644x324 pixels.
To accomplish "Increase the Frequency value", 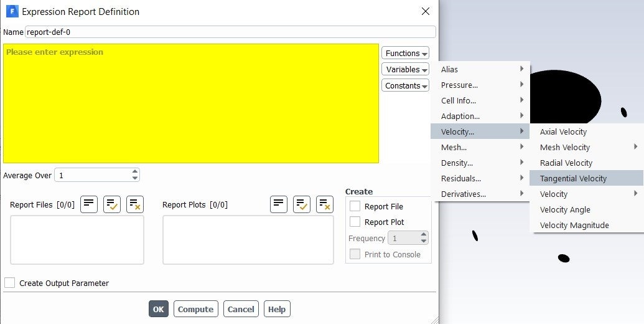I will pos(424,235).
